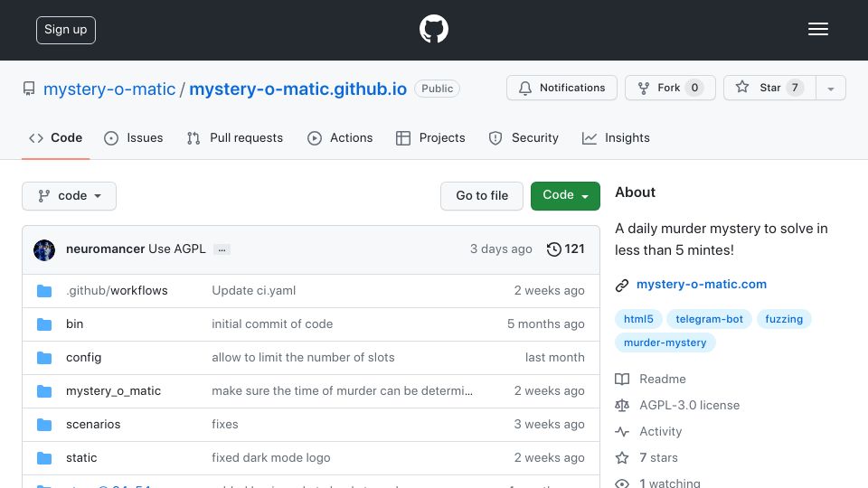
Task: Select the telegram-bot topic tag
Action: click(709, 319)
